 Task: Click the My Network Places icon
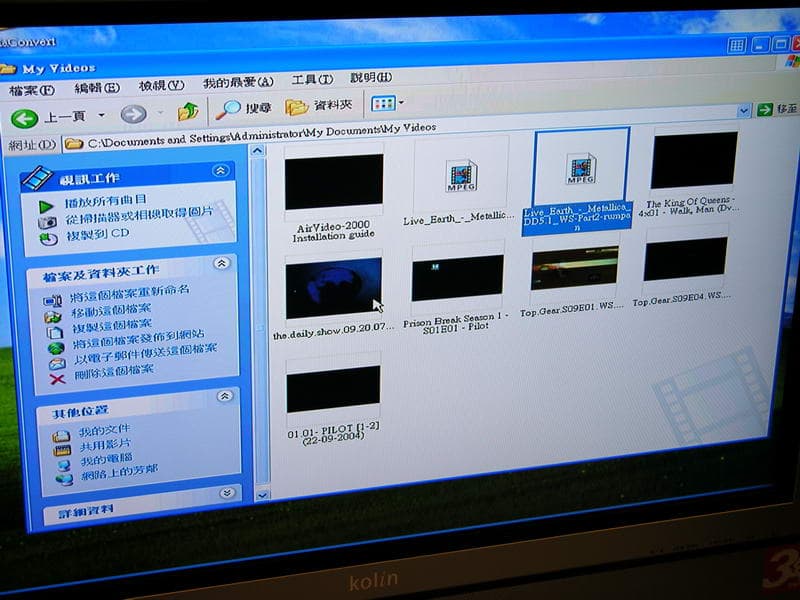coord(65,480)
